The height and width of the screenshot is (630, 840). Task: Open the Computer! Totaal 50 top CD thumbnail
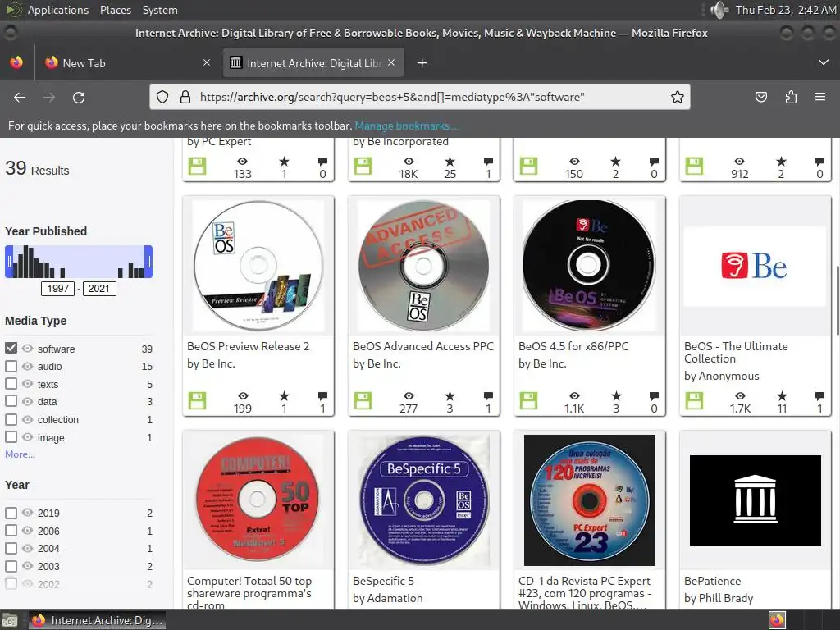258,500
